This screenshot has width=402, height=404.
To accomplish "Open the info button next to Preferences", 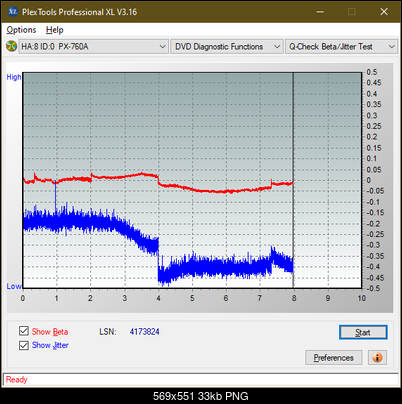I will pyautogui.click(x=377, y=358).
